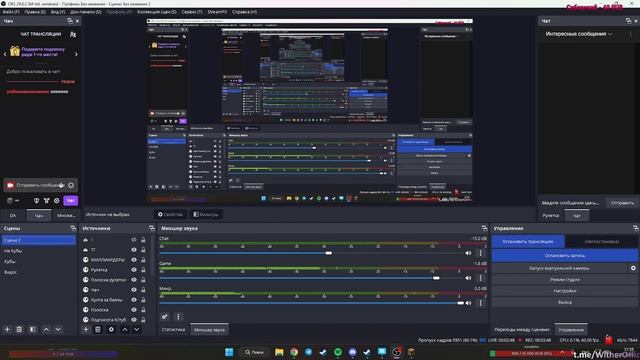Toggle visibility of Рулетка source

point(134,270)
